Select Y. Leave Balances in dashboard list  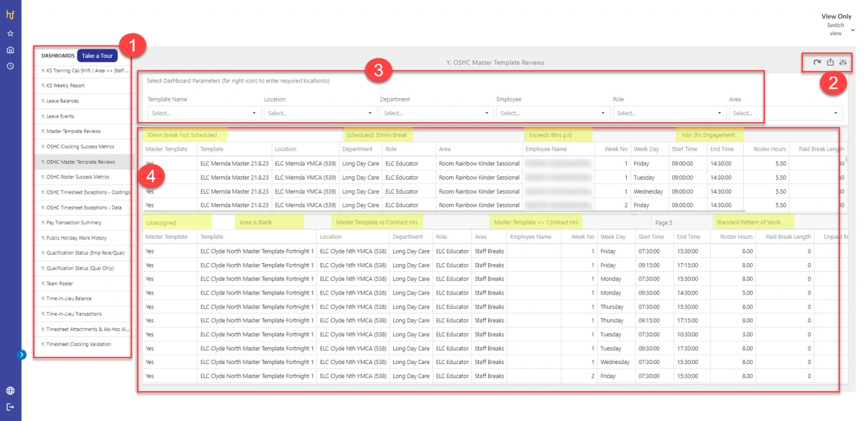click(x=60, y=101)
